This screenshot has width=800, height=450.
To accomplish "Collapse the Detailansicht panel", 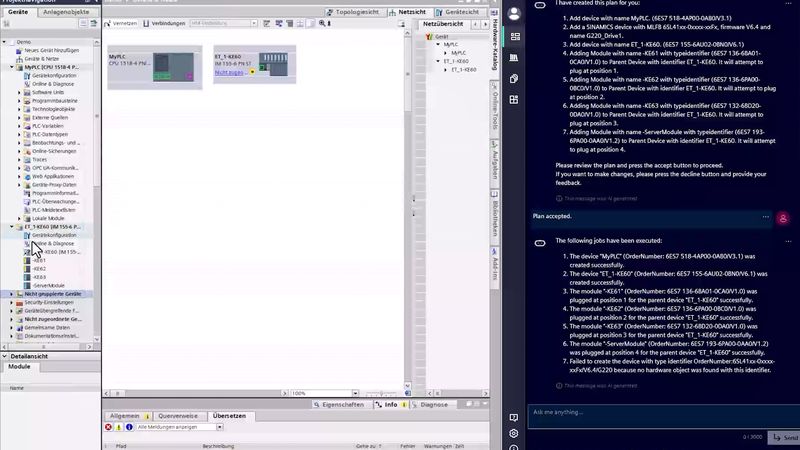I will point(5,356).
